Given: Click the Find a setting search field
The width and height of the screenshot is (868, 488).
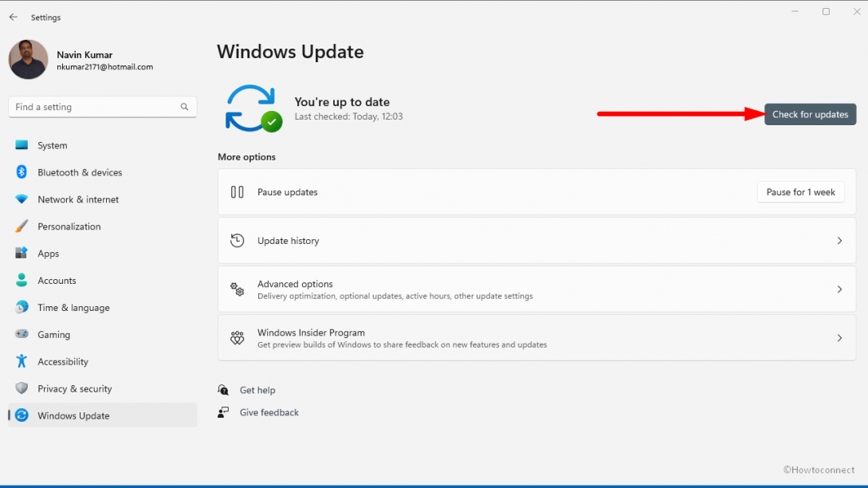Looking at the screenshot, I should (x=102, y=107).
